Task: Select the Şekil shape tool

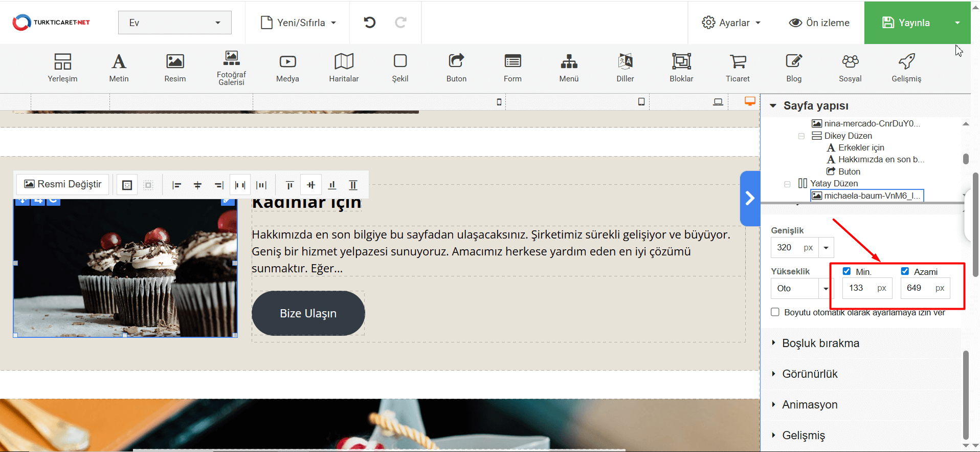Action: 400,68
